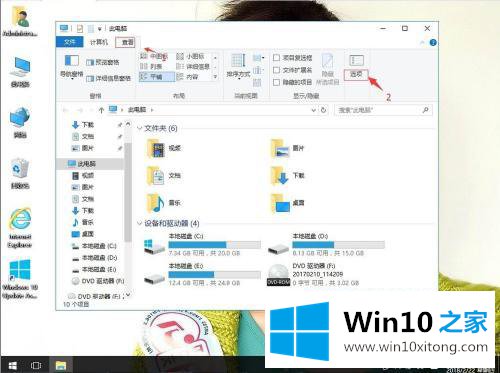Open address bar history dropdown arrow
The height and width of the screenshot is (373, 500).
coord(313,110)
